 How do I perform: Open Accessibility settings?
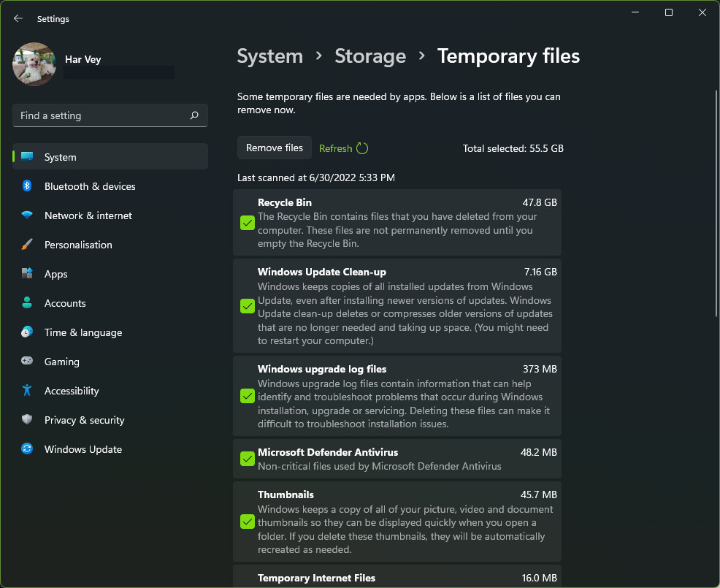110,391
